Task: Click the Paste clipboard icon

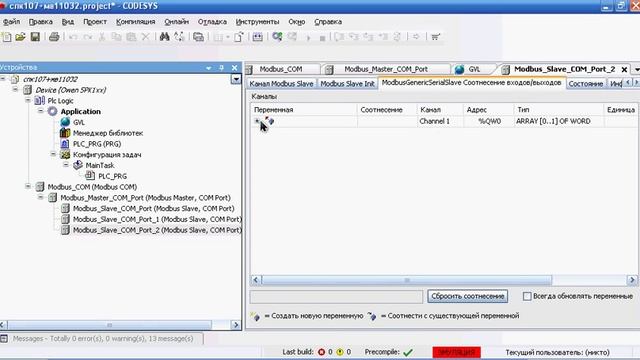Action: (x=131, y=37)
